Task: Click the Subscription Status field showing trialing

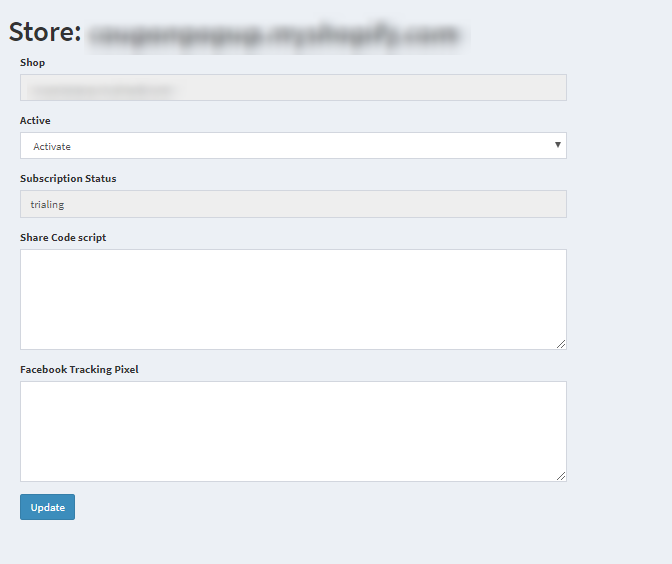Action: pyautogui.click(x=293, y=204)
